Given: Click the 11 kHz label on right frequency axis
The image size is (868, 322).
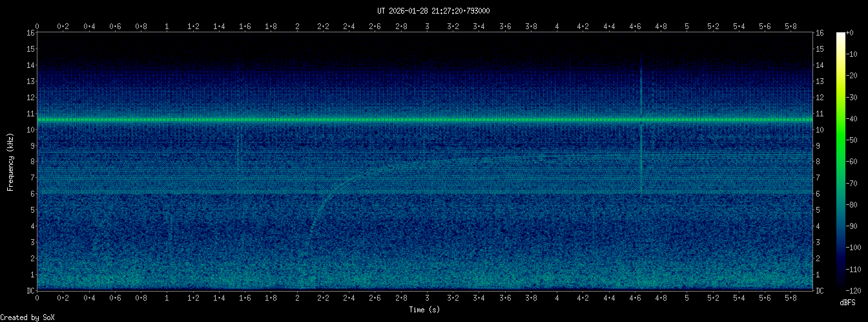Looking at the screenshot, I should (x=820, y=113).
